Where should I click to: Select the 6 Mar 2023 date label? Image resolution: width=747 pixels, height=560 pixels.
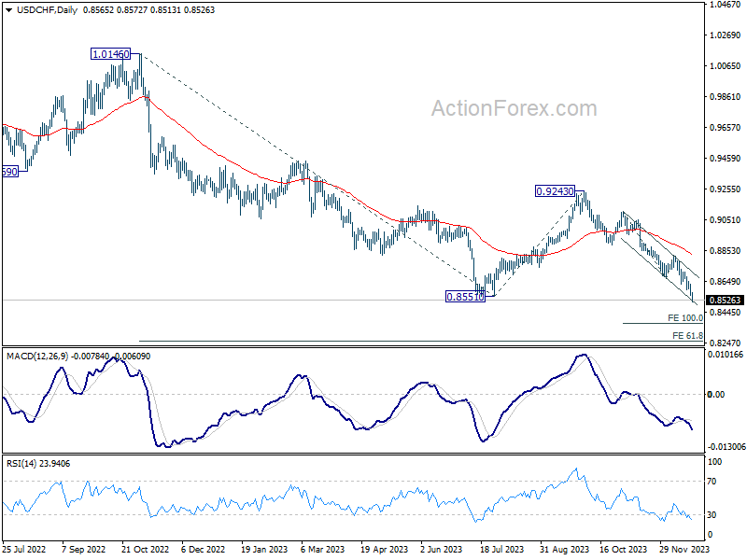tap(322, 549)
